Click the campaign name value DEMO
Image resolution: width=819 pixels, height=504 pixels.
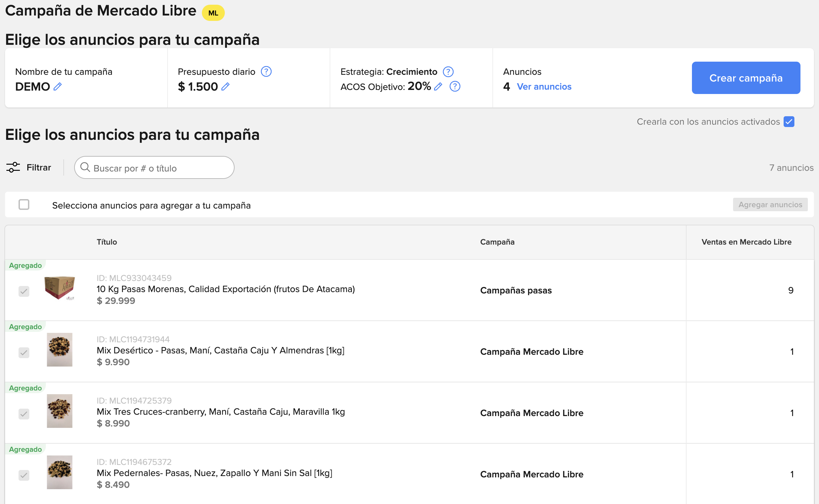coord(33,87)
